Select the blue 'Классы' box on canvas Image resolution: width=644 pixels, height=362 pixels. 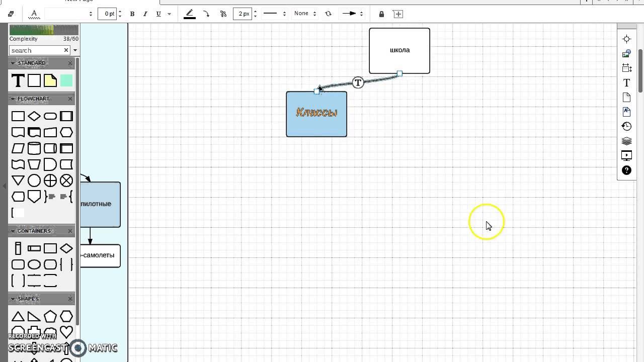coord(316,114)
